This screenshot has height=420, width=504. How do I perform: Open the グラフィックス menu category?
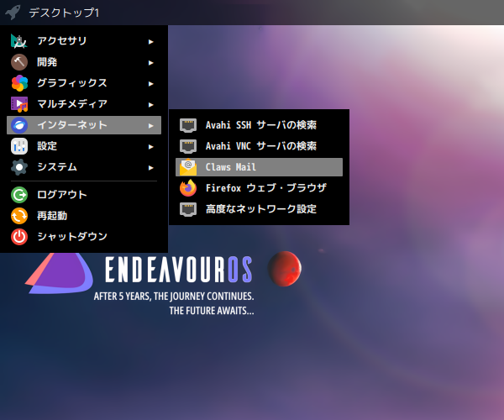(x=84, y=83)
